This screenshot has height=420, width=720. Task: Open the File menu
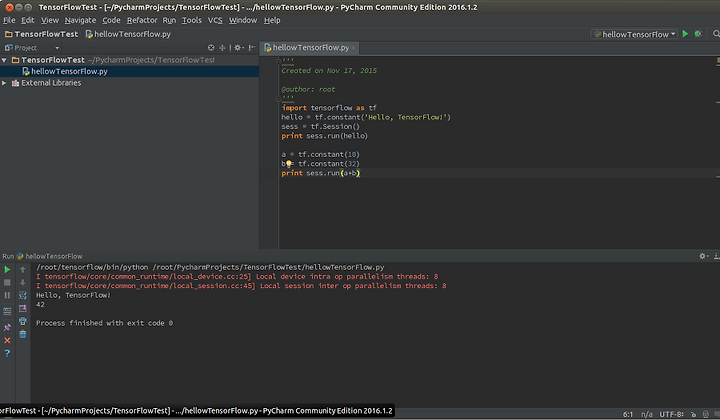(9, 20)
